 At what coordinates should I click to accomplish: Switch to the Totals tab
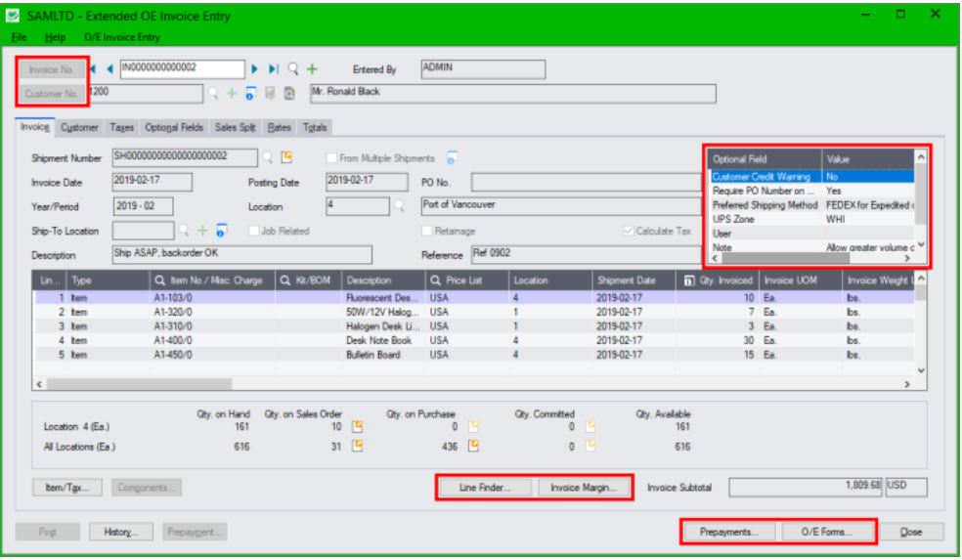coord(315,127)
